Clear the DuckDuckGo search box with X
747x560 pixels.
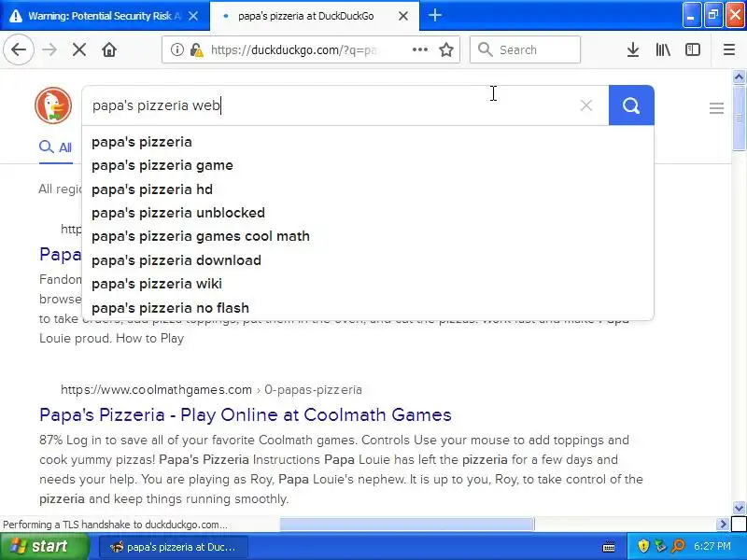[x=586, y=105]
